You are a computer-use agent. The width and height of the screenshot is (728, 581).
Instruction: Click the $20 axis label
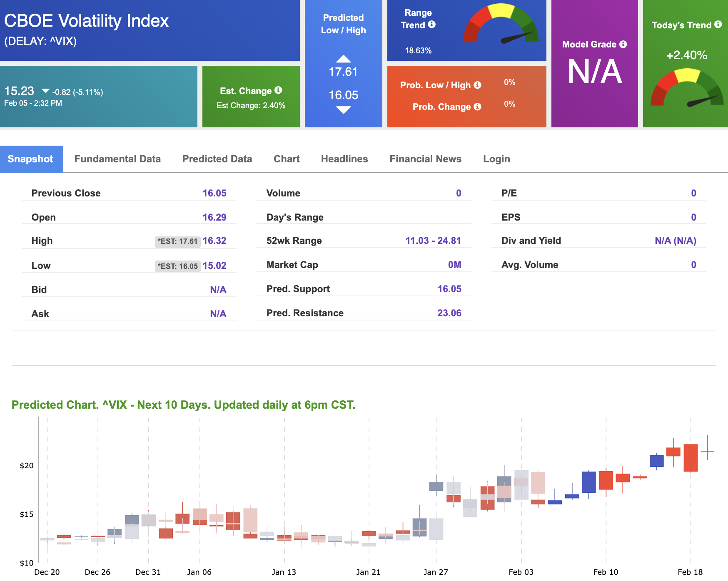click(x=27, y=465)
